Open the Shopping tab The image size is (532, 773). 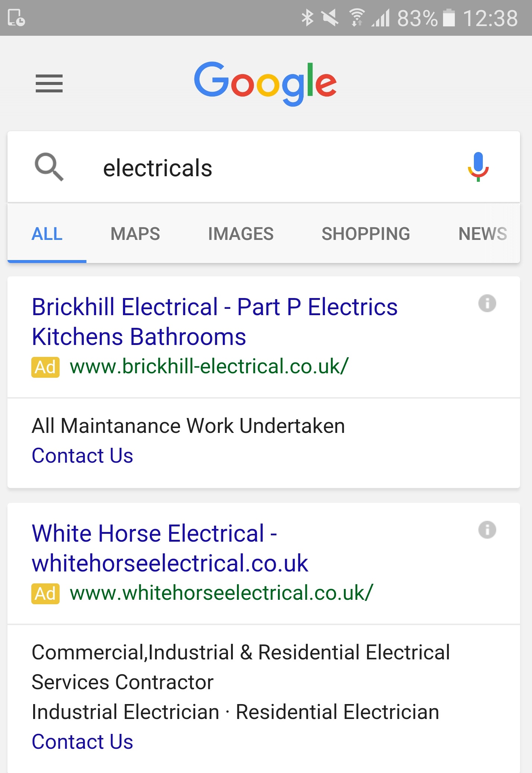click(365, 234)
